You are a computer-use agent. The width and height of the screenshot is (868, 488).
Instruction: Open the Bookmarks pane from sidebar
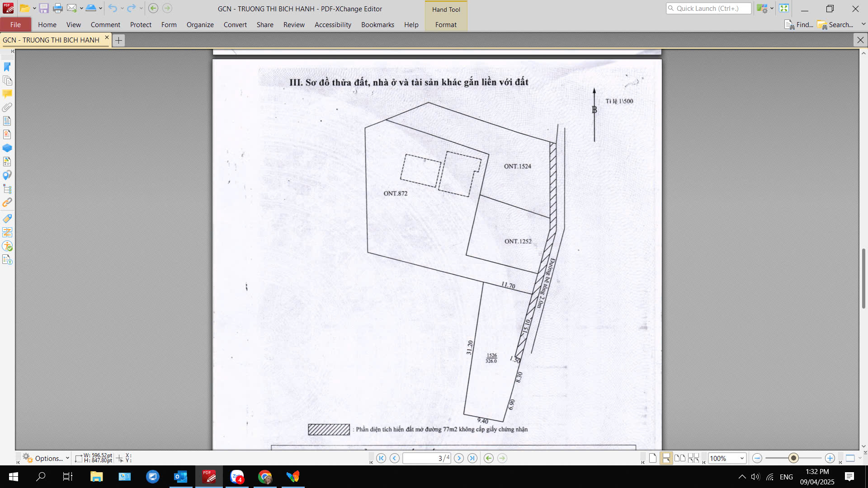(7, 67)
